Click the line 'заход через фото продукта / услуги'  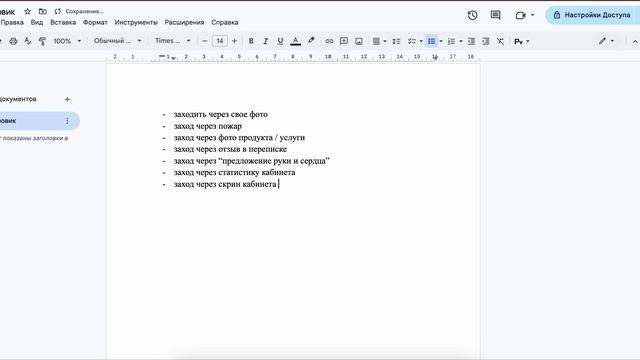click(x=239, y=138)
